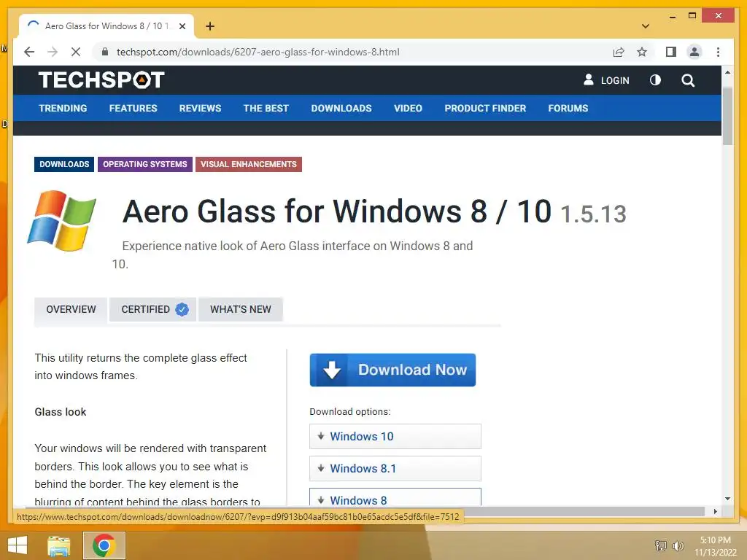Open Chrome three-dot menu

tap(718, 52)
